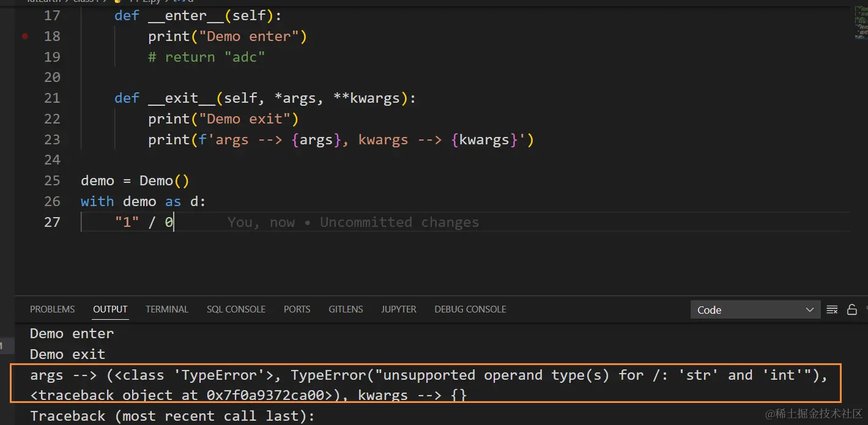The height and width of the screenshot is (425, 868).
Task: Open the TERMINAL panel tab
Action: 167,309
